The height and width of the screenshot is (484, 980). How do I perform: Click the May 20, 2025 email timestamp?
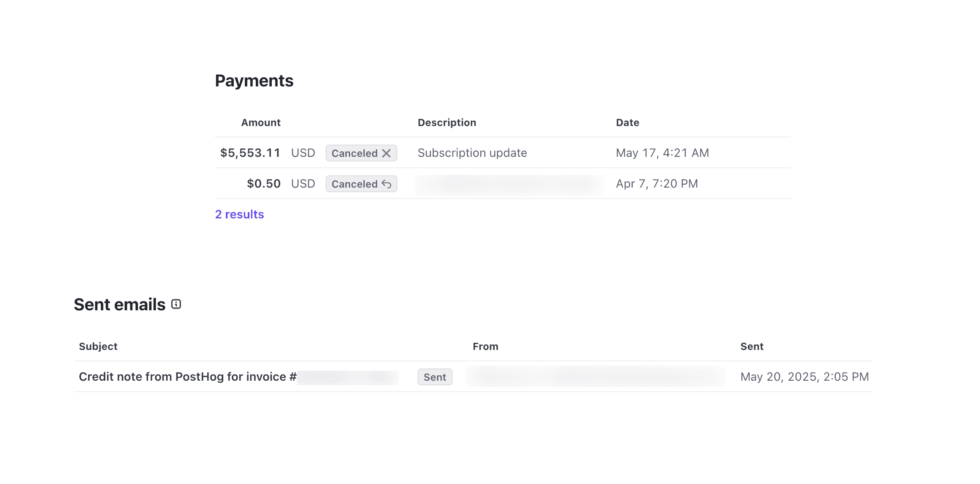804,376
